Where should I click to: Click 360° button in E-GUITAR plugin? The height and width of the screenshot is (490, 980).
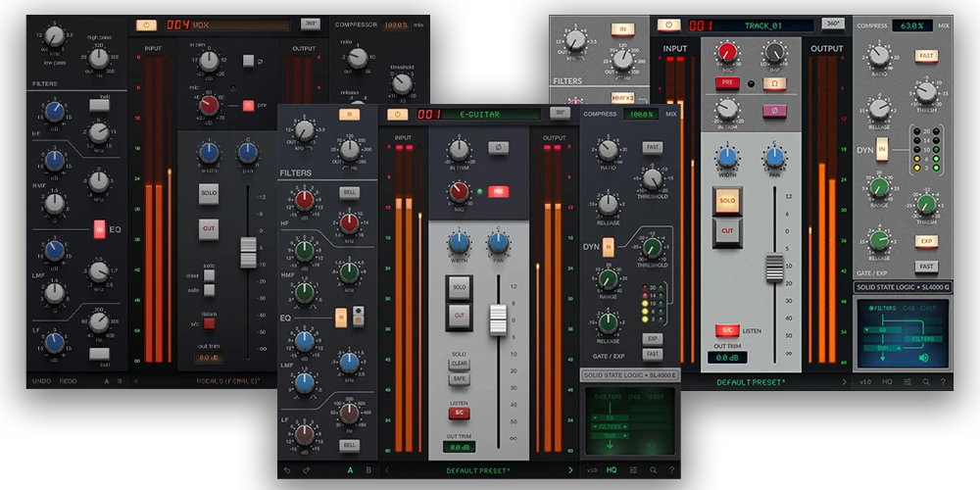click(x=560, y=113)
